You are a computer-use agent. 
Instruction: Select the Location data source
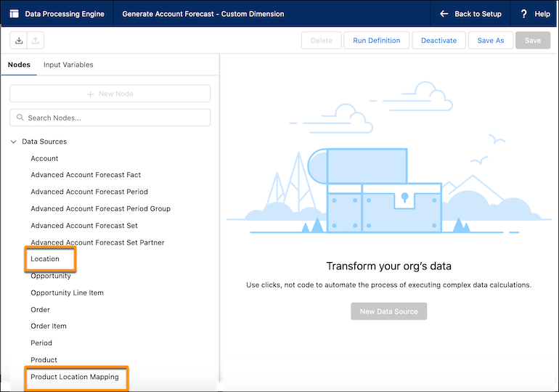coord(45,258)
